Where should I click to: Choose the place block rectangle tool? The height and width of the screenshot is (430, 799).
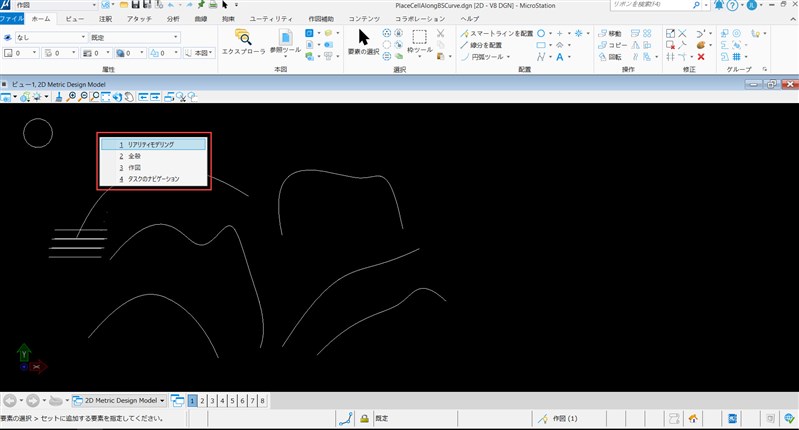click(x=541, y=45)
